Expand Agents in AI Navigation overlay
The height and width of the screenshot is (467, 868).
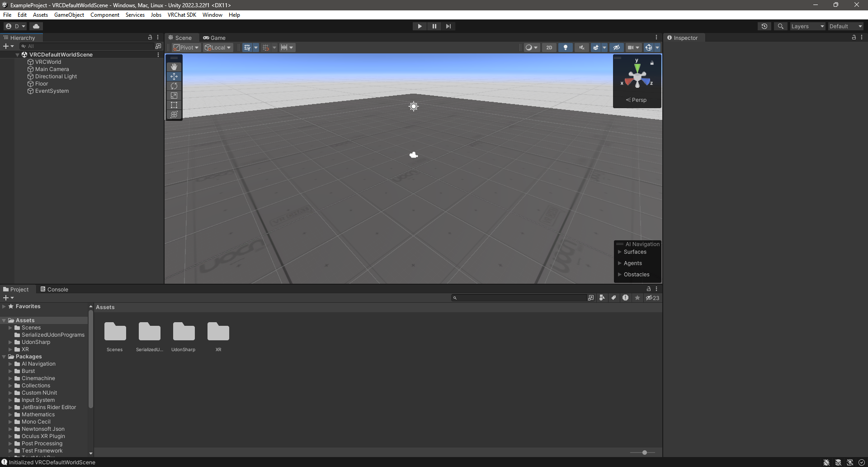pyautogui.click(x=620, y=263)
